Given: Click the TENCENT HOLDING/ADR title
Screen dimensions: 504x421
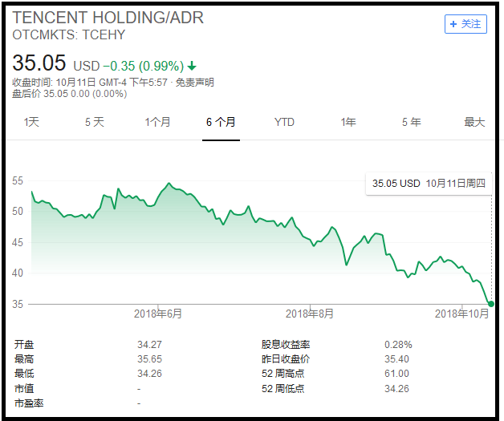Looking at the screenshot, I should 108,18.
